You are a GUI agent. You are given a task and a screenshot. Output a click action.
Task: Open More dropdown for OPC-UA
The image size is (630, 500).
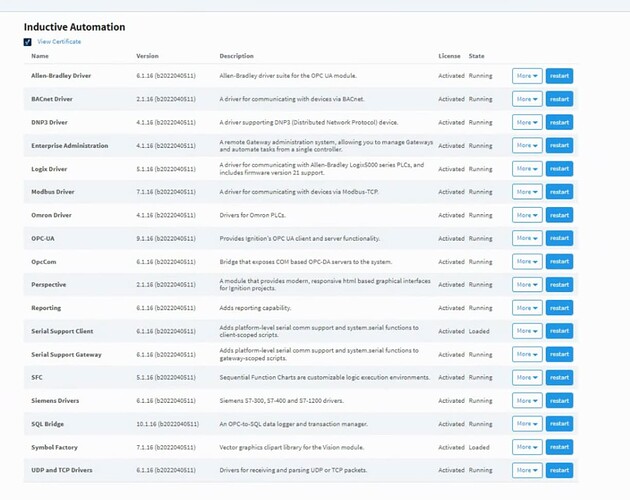(x=527, y=238)
